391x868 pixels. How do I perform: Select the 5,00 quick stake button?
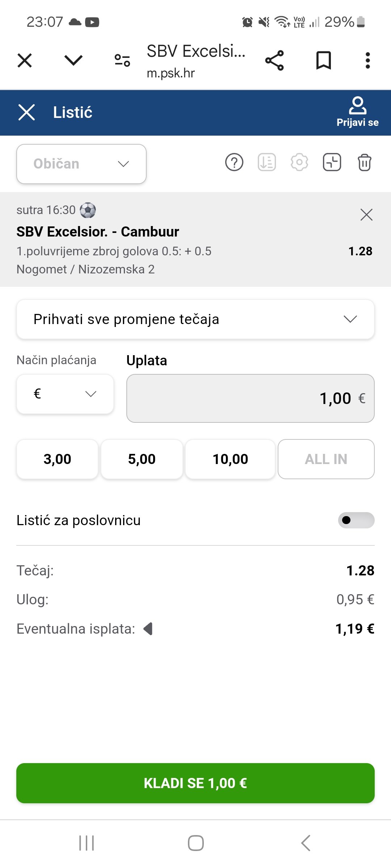[x=142, y=459]
